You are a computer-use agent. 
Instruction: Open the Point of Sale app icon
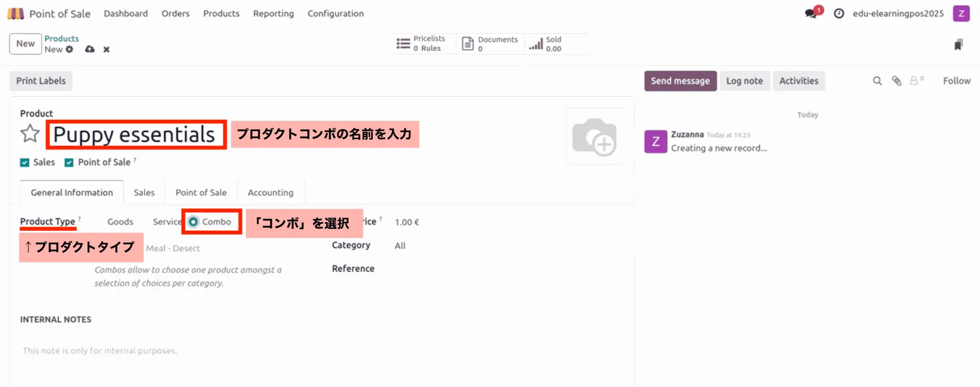coord(15,14)
